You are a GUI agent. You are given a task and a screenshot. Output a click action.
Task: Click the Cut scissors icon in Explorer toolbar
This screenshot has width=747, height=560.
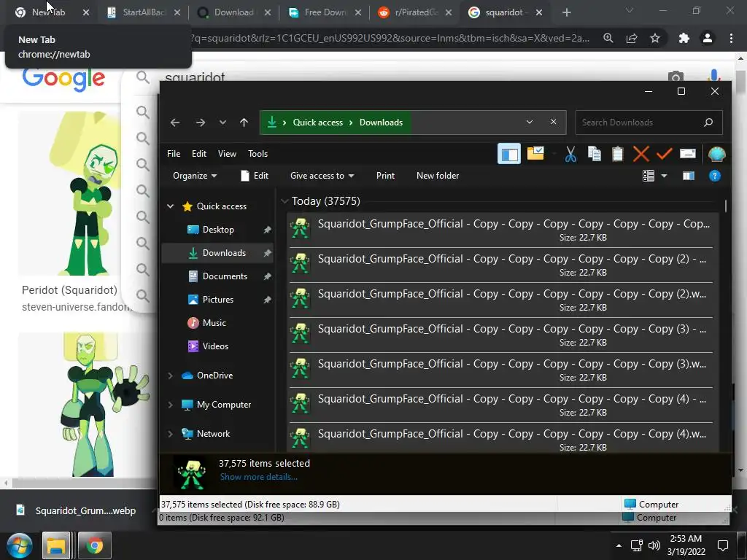570,154
